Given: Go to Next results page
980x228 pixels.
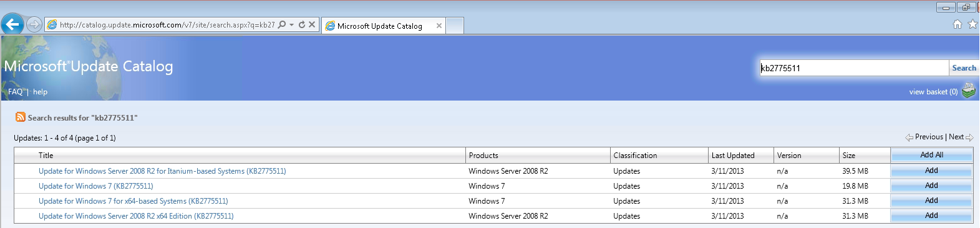Looking at the screenshot, I should coord(961,137).
